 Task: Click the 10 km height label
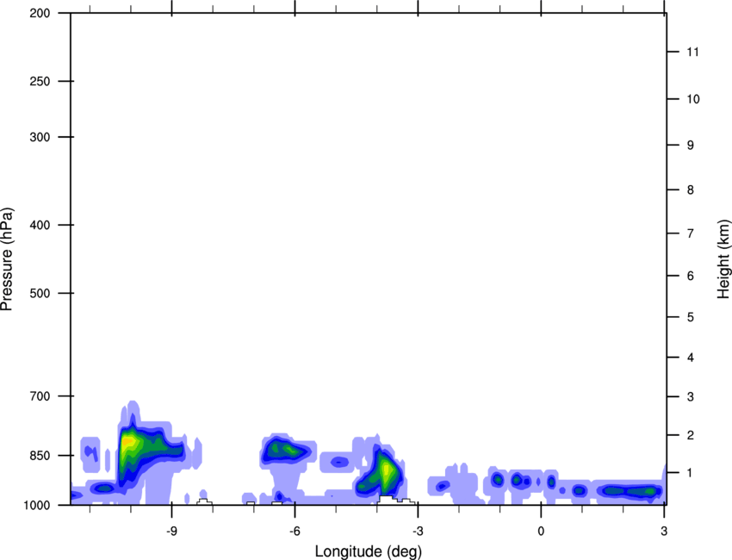(692, 99)
